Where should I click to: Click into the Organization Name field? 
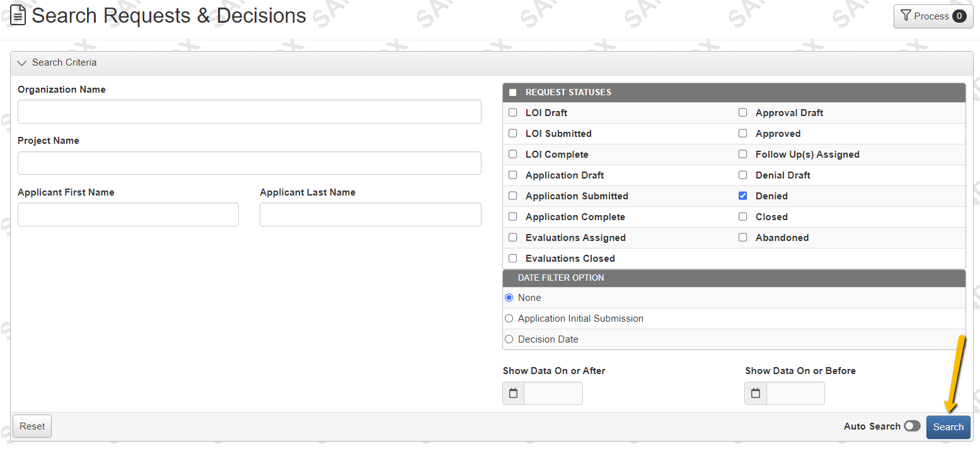[x=248, y=112]
